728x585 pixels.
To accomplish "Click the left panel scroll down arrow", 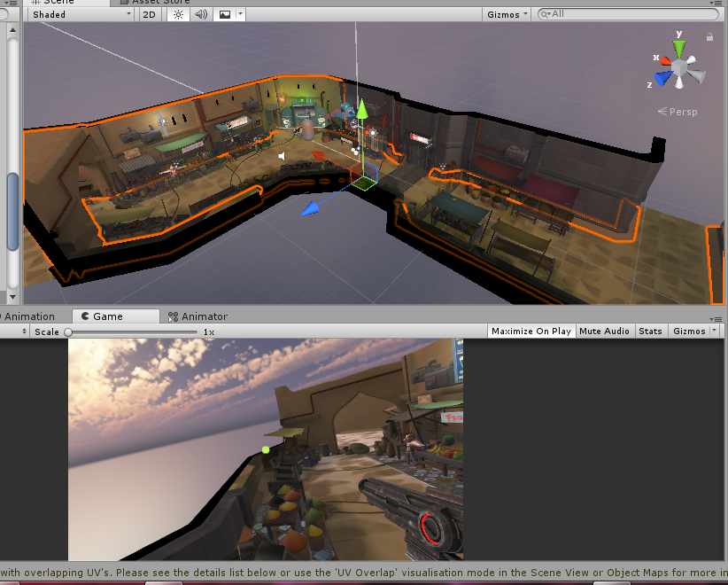I will pos(12,297).
